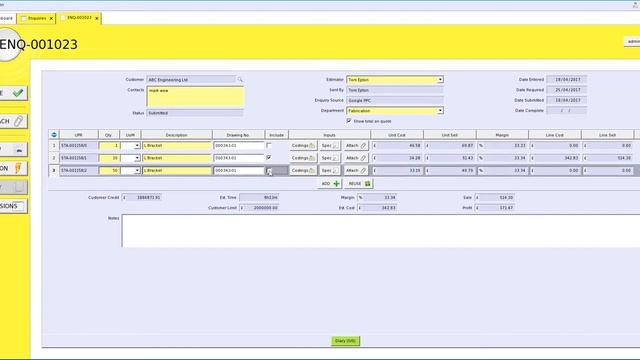Click the green checkmark save button in sidebar
Image resolution: width=640 pixels, height=360 pixels.
pos(13,93)
